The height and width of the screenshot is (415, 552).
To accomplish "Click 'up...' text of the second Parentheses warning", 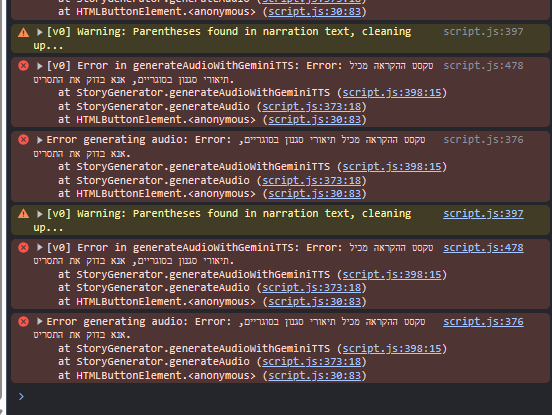I will [48, 228].
